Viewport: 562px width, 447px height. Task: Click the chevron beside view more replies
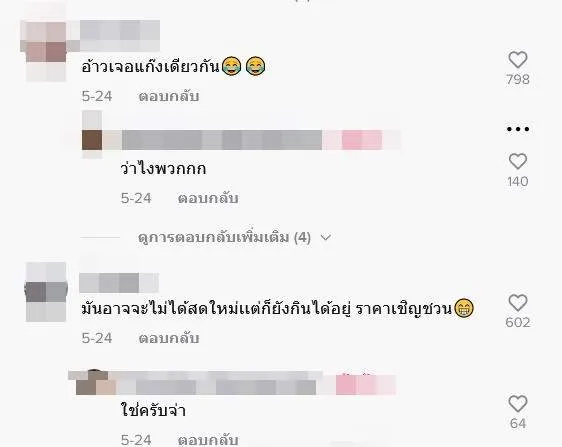(x=325, y=237)
